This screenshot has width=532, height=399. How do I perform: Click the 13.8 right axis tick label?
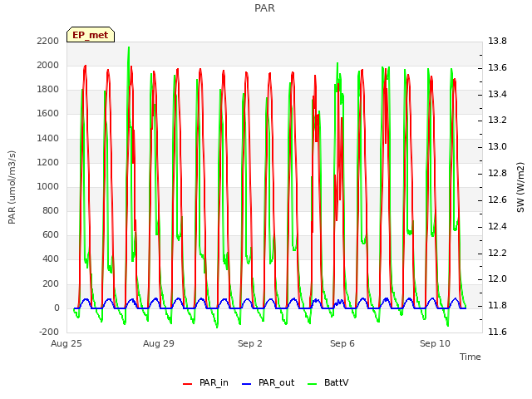pyautogui.click(x=497, y=41)
